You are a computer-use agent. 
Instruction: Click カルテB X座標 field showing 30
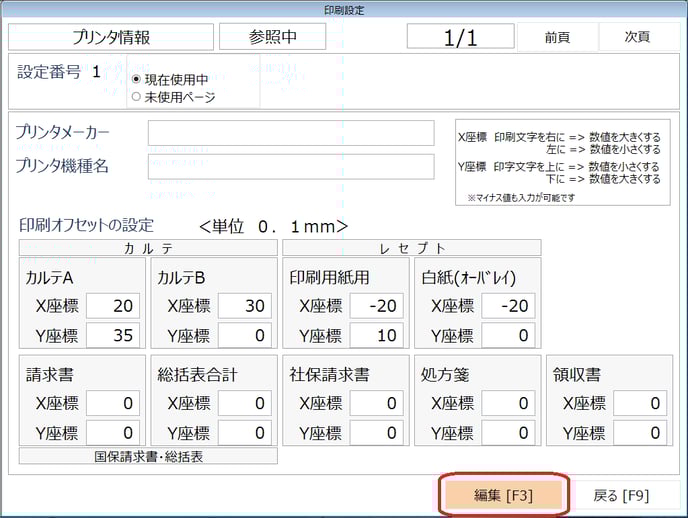coord(244,306)
